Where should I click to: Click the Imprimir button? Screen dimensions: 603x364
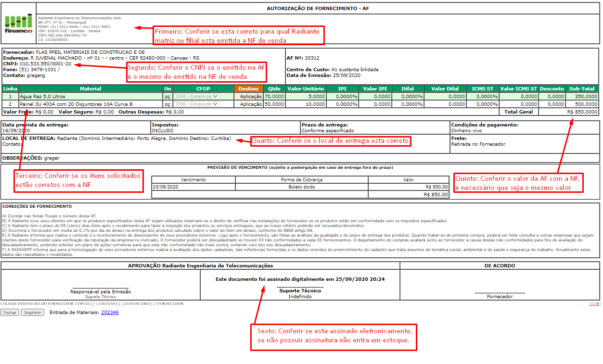pyautogui.click(x=33, y=313)
